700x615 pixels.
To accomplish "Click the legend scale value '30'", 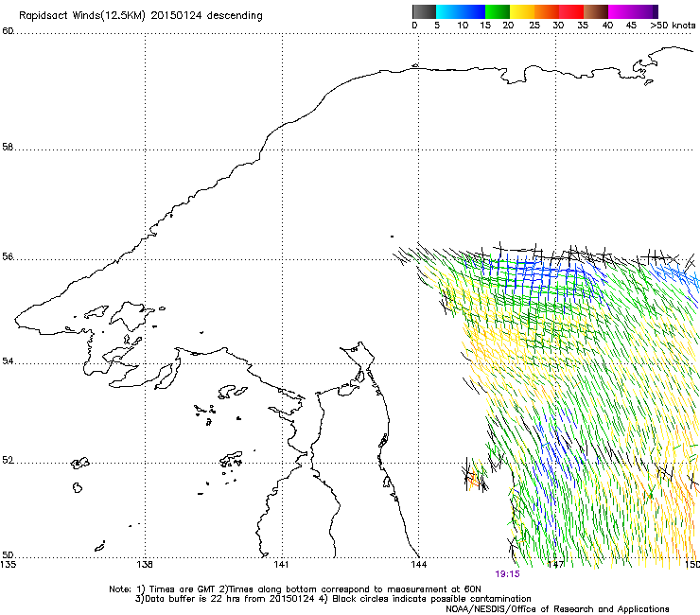I will [558, 26].
